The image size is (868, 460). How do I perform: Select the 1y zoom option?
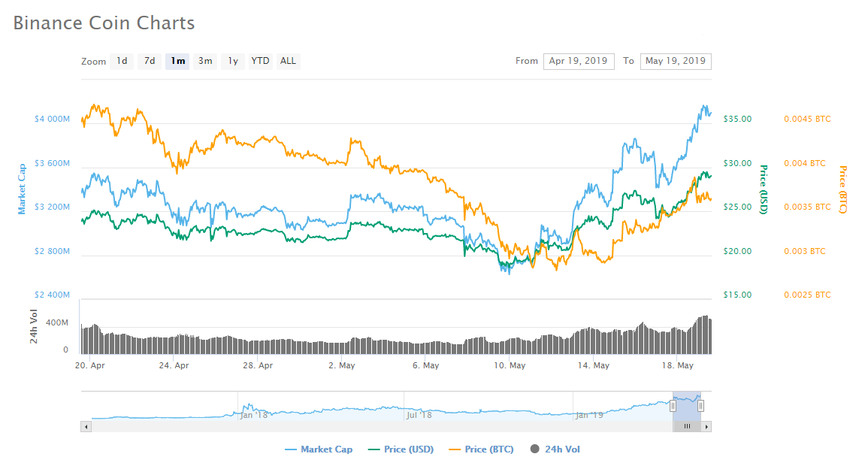click(232, 61)
